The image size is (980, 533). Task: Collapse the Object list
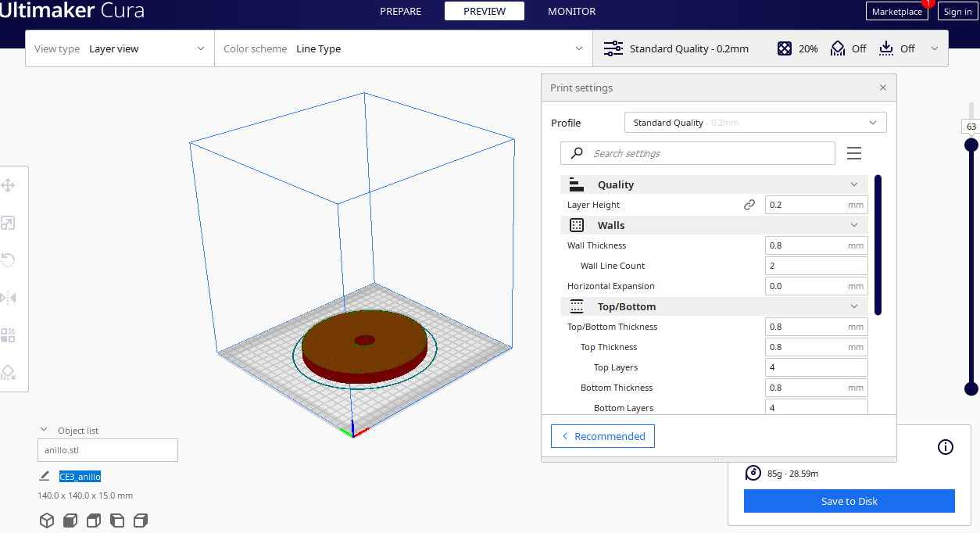tap(44, 430)
